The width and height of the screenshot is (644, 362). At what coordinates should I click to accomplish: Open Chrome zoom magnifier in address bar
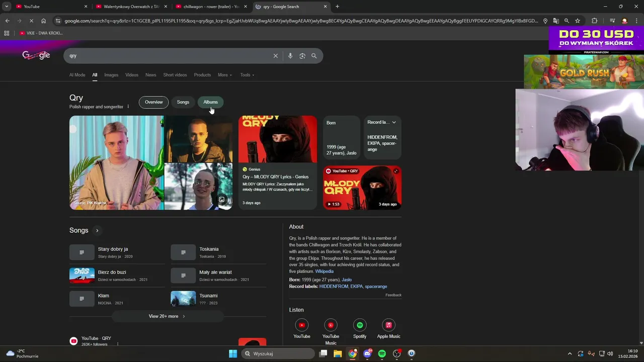click(567, 21)
